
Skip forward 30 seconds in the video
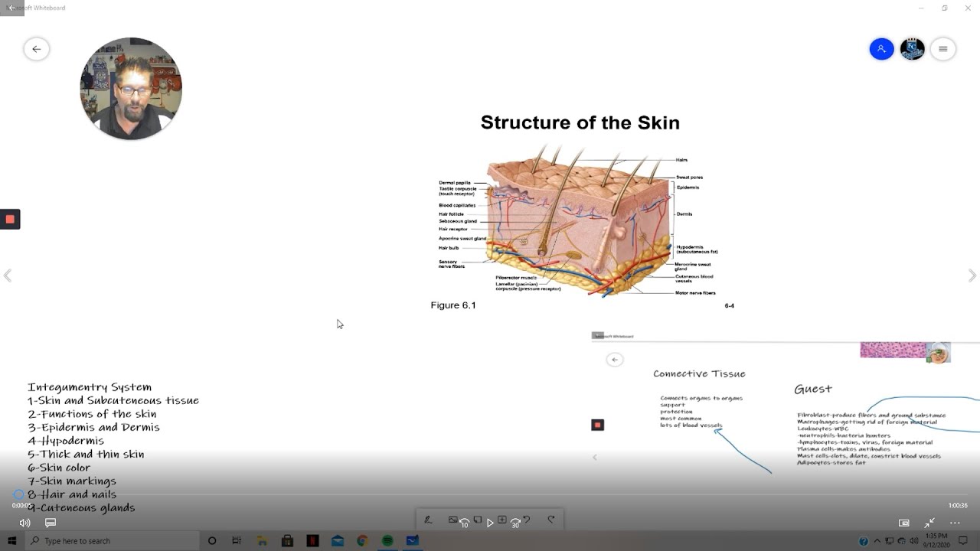point(515,523)
